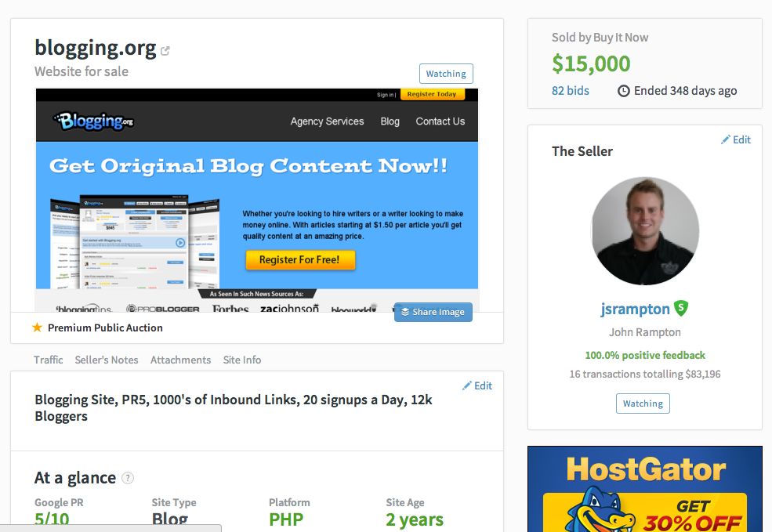Toggle the Watching button on the listing
772x532 pixels.
pos(446,74)
